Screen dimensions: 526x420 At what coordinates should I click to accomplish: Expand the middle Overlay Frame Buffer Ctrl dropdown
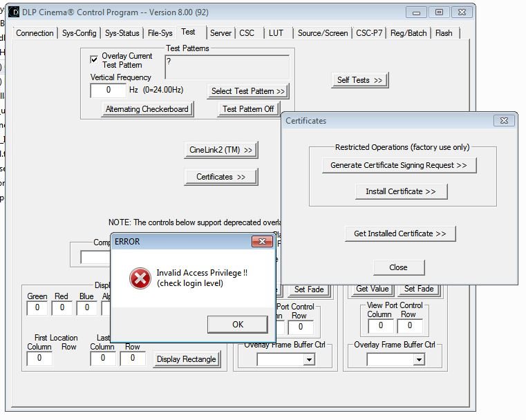308,359
